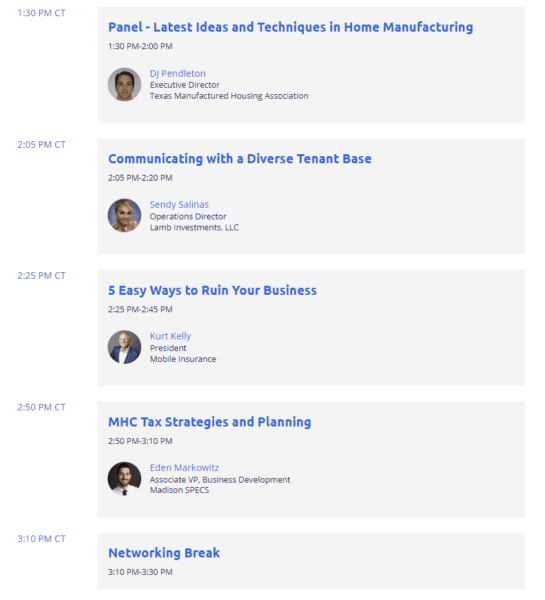Click the DJ Pendleton name link
The width and height of the screenshot is (545, 600).
pos(178,73)
